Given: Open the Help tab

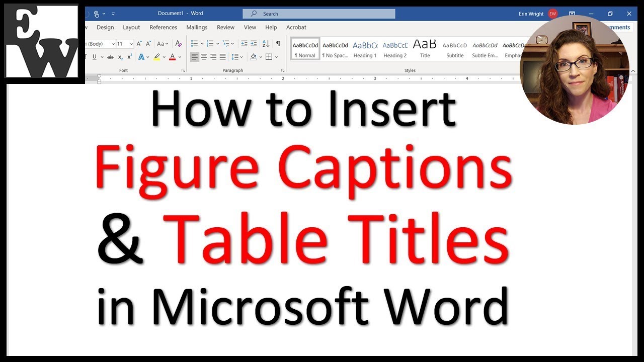Looking at the screenshot, I should [x=271, y=27].
